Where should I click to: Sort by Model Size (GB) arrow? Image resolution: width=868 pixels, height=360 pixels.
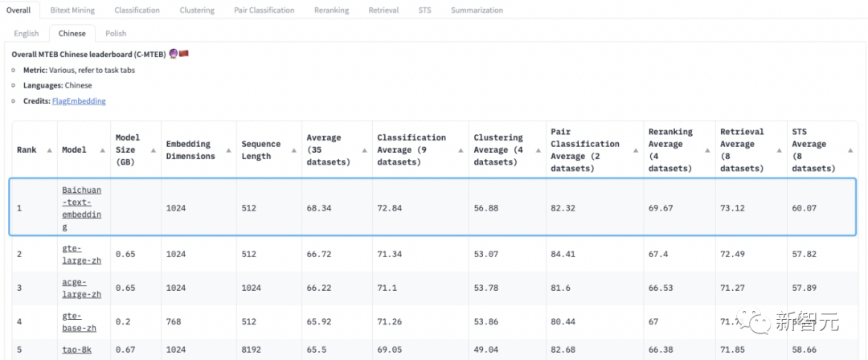pos(154,150)
